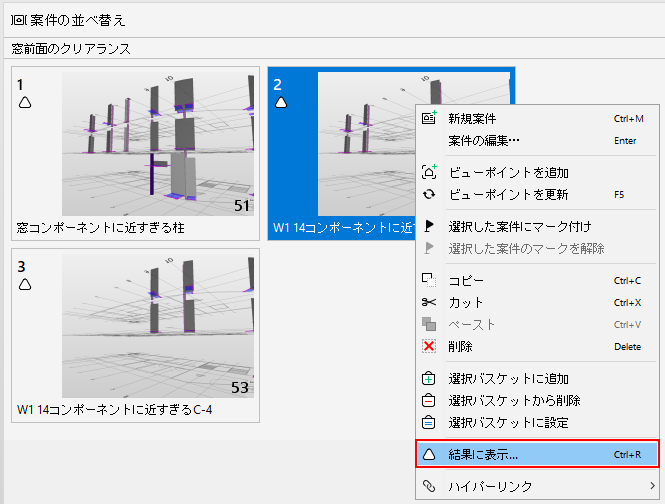Image resolution: width=665 pixels, height=504 pixels.
Task: Click the red minus basket icon
Action: [x=429, y=400]
